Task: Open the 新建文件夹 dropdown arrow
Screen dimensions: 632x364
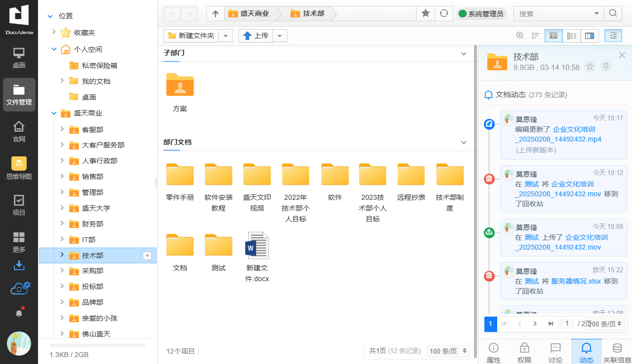Action: pos(225,36)
